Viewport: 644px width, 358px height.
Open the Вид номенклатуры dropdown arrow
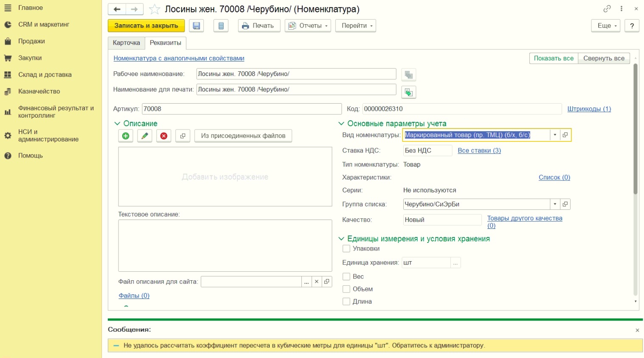(x=555, y=135)
